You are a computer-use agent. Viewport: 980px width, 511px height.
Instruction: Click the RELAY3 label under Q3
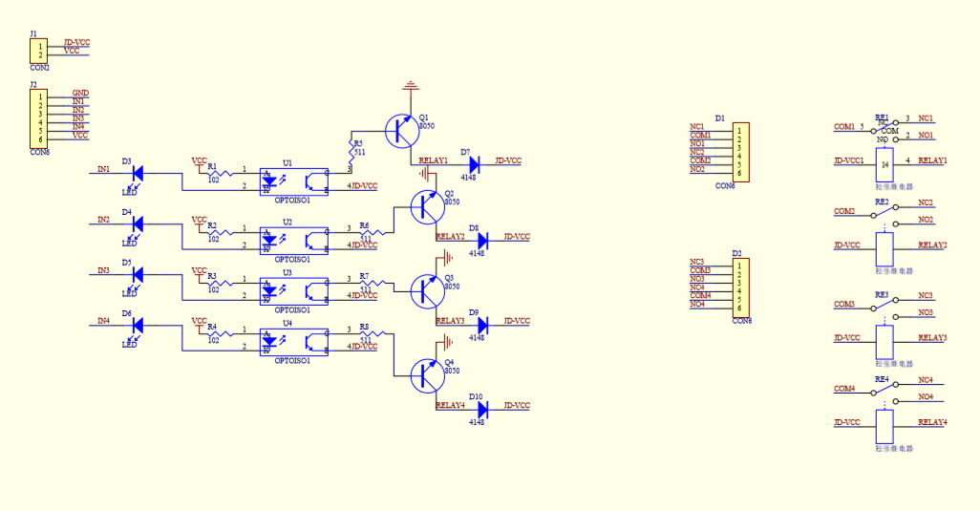(451, 321)
